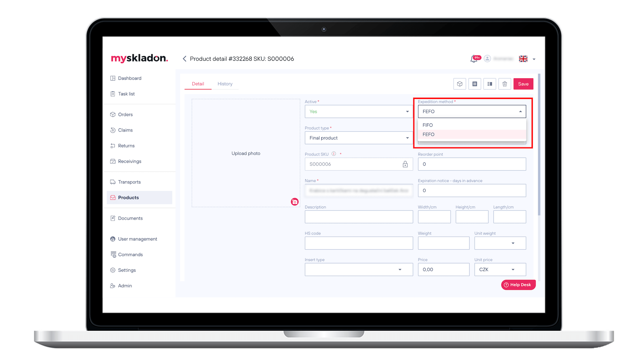Navigate to Returns
639x364 pixels.
click(x=126, y=145)
